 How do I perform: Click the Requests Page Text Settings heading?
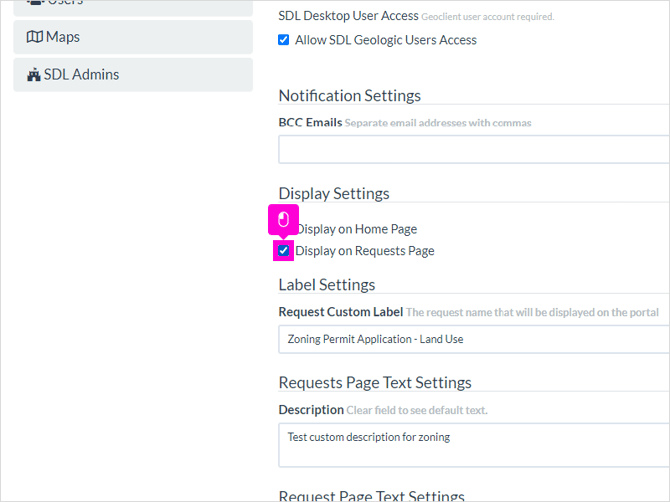point(375,383)
